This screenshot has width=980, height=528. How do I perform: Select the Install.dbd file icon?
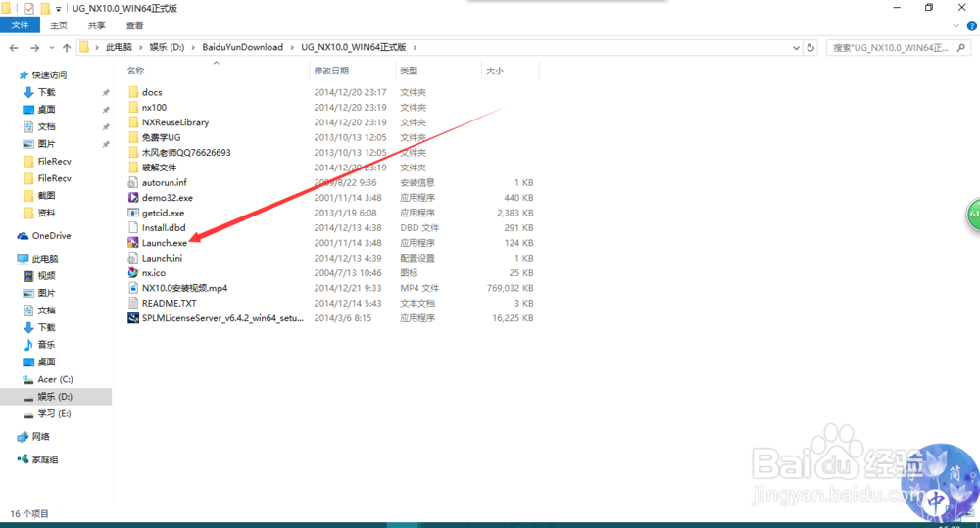(x=133, y=227)
